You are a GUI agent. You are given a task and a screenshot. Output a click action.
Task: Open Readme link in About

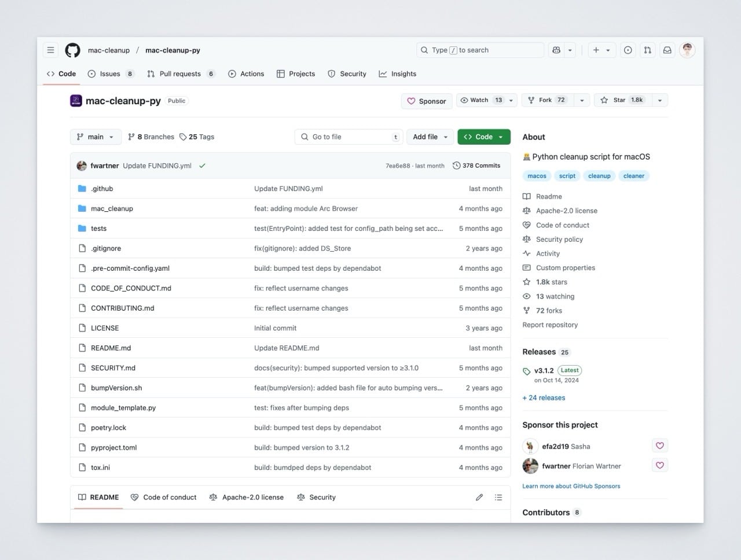click(542, 197)
